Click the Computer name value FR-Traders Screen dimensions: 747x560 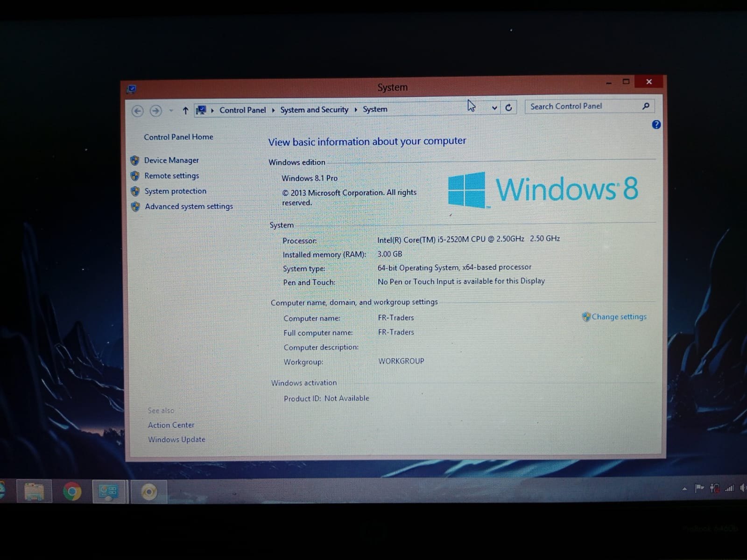[396, 317]
